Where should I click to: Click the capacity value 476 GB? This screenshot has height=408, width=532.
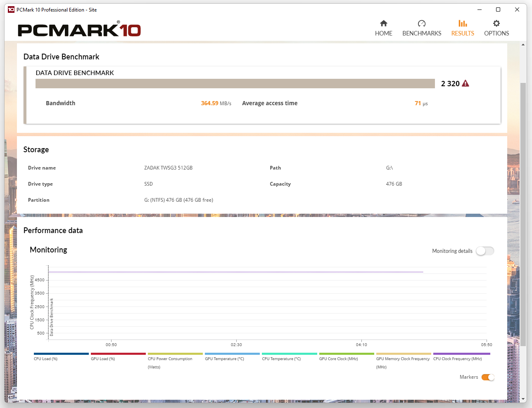pos(394,184)
